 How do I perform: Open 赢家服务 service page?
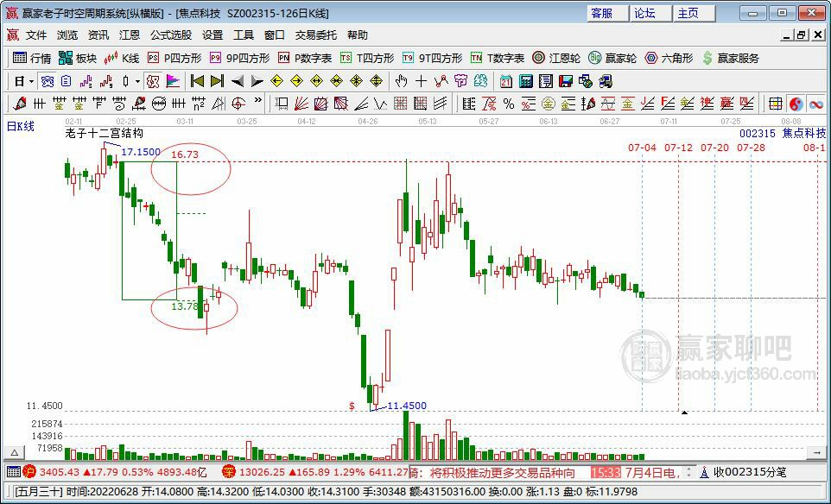pos(730,58)
